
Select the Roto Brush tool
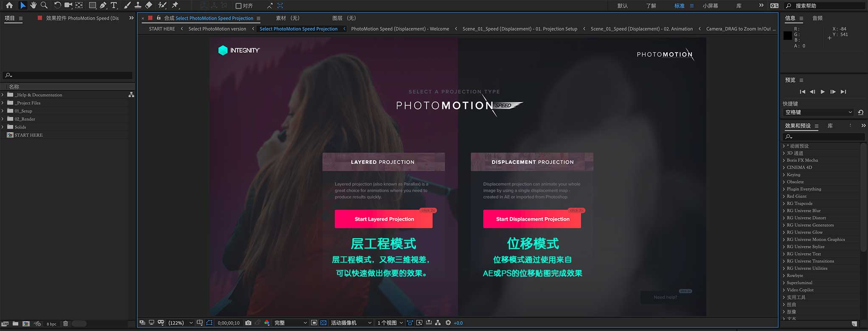[162, 6]
